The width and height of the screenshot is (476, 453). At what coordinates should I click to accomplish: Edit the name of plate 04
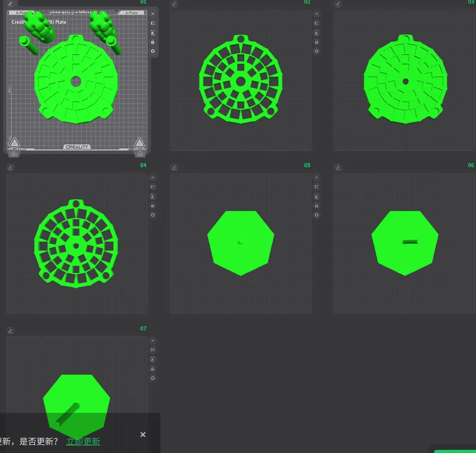coord(10,168)
